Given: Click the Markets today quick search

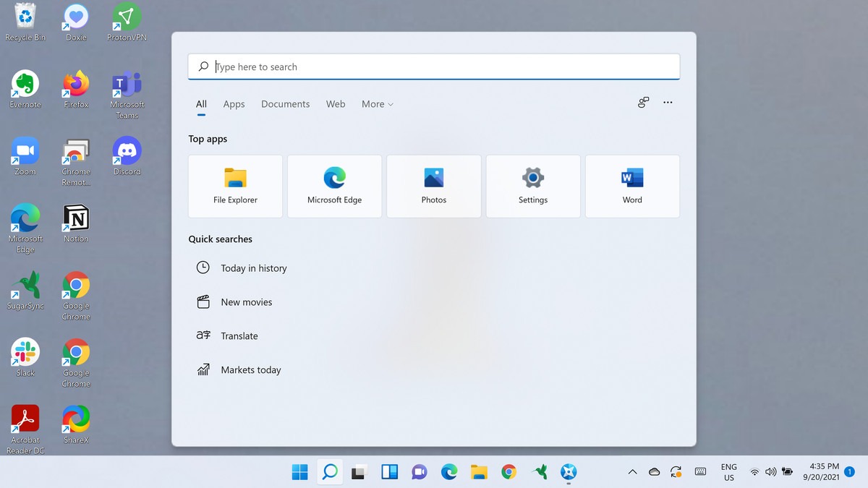Looking at the screenshot, I should coord(250,370).
